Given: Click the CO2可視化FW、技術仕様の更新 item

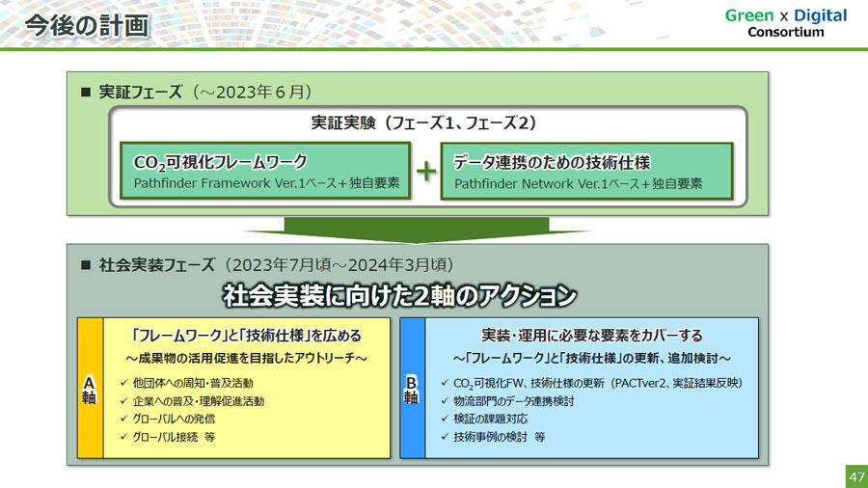Looking at the screenshot, I should tap(598, 383).
